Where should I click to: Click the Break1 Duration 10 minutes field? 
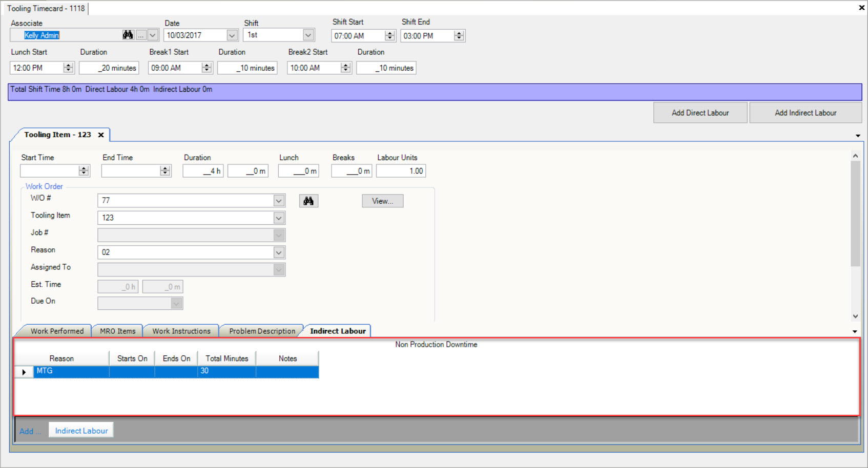pyautogui.click(x=247, y=68)
